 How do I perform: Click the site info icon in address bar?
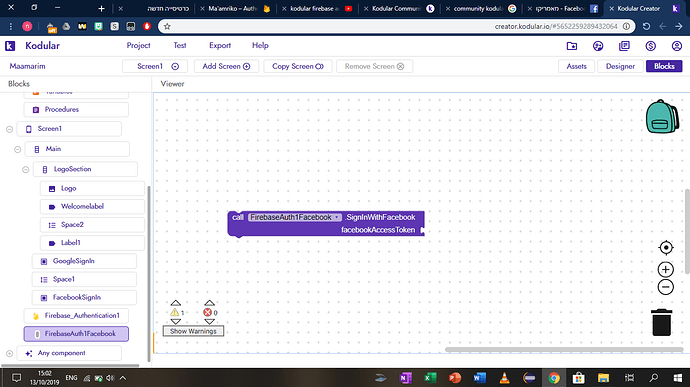click(x=626, y=26)
